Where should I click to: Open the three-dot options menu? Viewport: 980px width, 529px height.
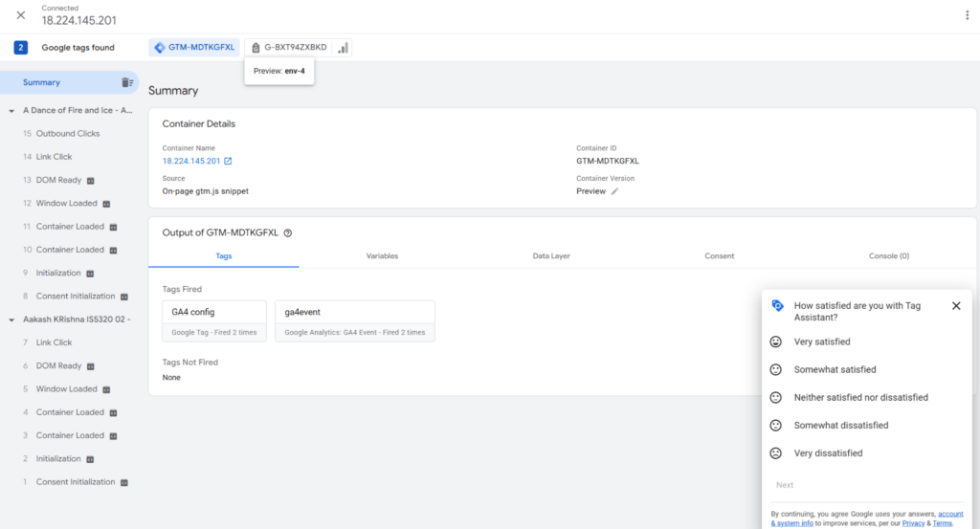coord(968,15)
